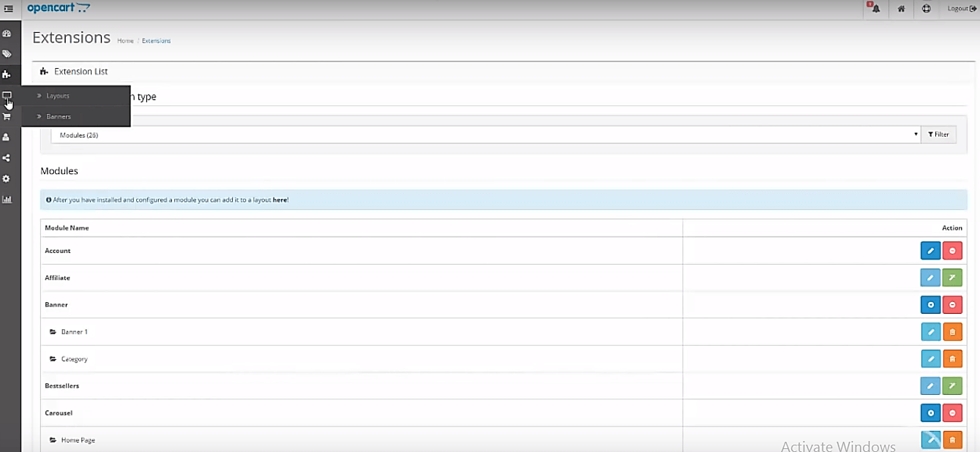
Task: Open the notifications bell in the header
Action: pos(875,9)
